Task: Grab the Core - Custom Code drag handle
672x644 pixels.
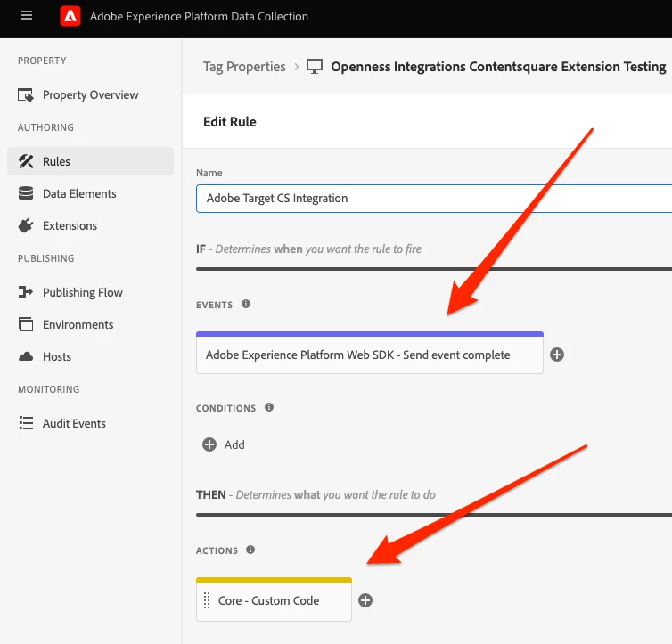Action: point(207,600)
